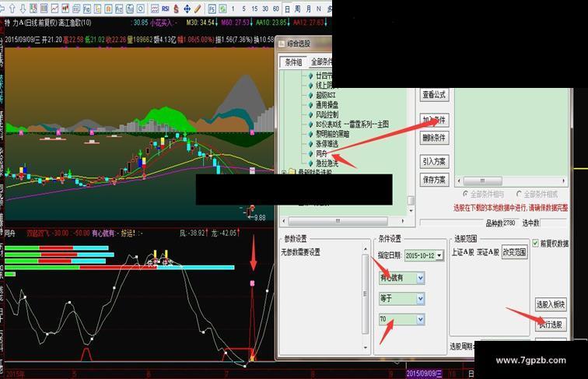The width and height of the screenshot is (588, 379).
Task: Select the N period tab
Action: tap(319, 9)
